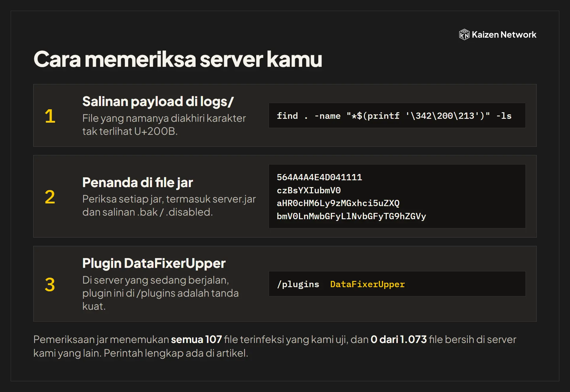Click the sentence 'Perintah lengkap ada di artikel.'

tap(176, 353)
